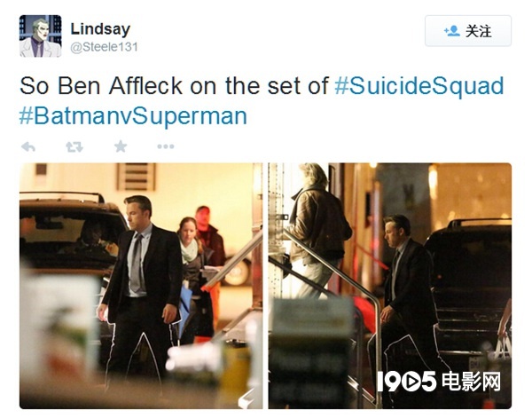The width and height of the screenshot is (532, 418).
Task: Favorite the tweet with the star icon
Action: (x=121, y=146)
